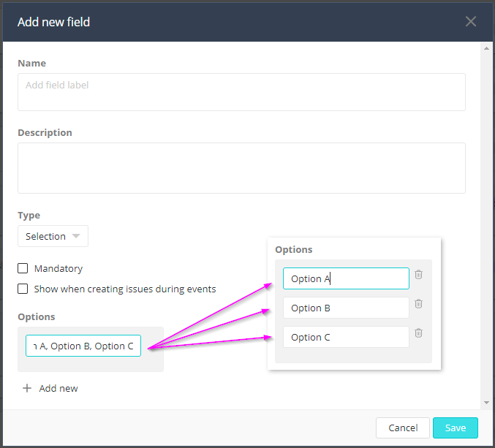Click the Add new text link
495x448 pixels.
pyautogui.click(x=58, y=388)
